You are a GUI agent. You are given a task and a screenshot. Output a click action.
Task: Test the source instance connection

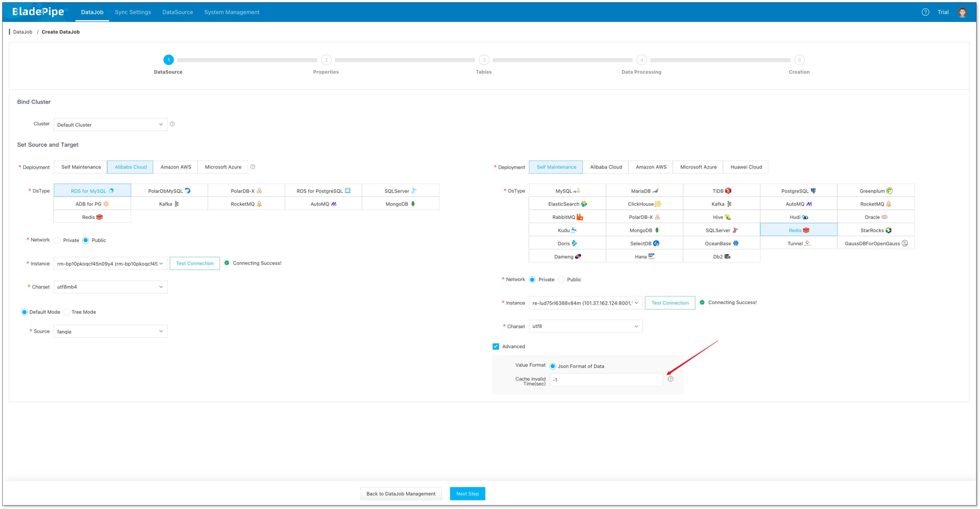click(x=195, y=263)
